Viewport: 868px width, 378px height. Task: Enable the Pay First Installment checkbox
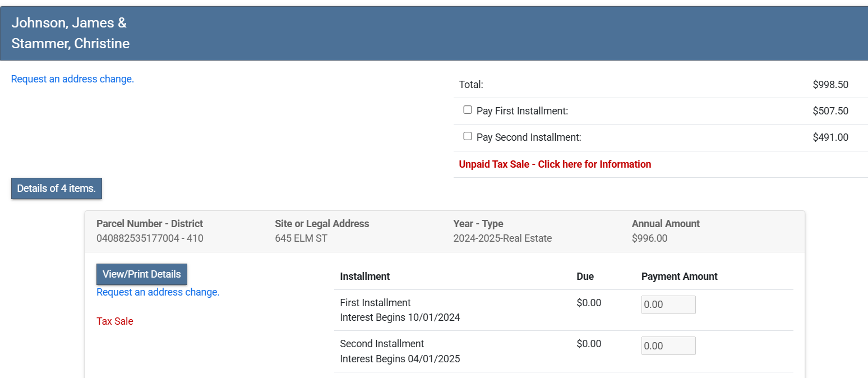click(x=468, y=110)
